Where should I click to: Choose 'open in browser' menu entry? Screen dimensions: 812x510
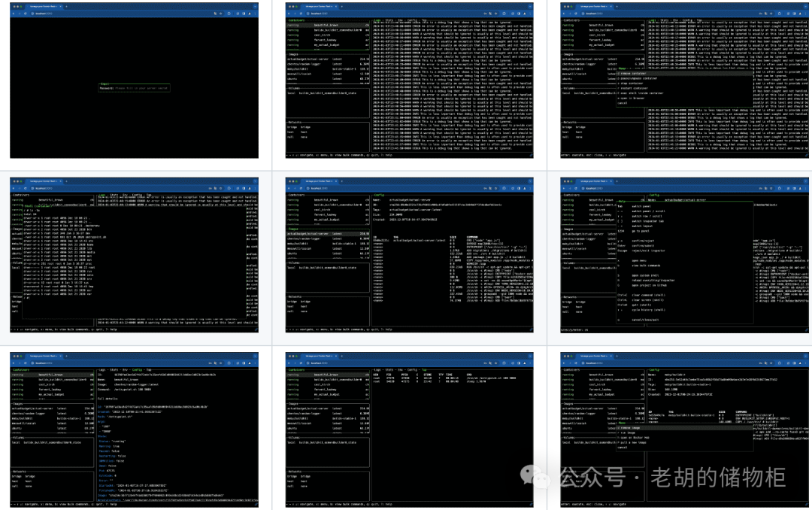[x=685, y=98]
